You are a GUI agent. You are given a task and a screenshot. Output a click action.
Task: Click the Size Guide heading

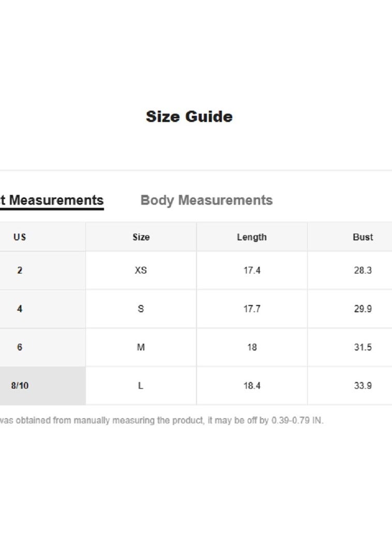pyautogui.click(x=189, y=116)
